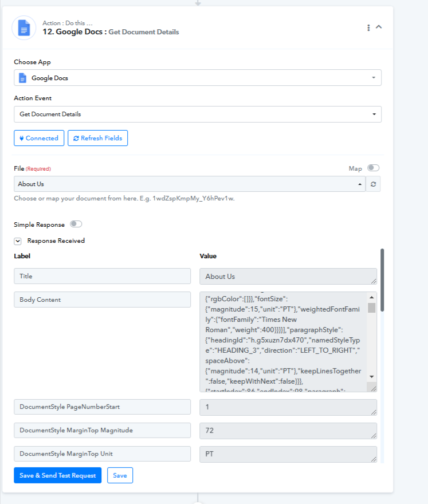Click the Response Received label text

[56, 241]
